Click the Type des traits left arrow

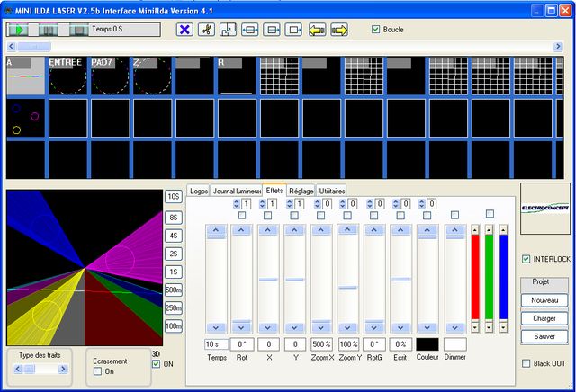18,369
